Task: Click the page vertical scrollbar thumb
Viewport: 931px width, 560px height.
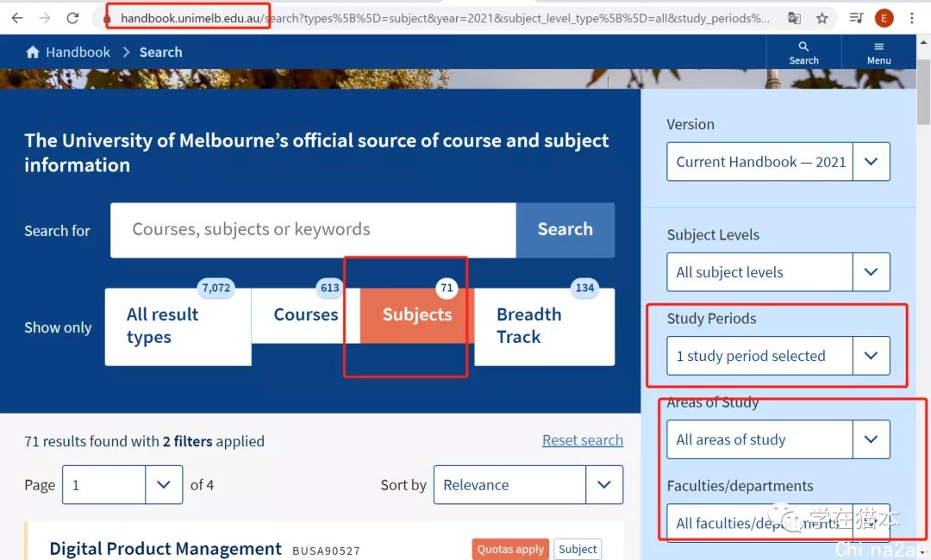Action: tap(923, 92)
